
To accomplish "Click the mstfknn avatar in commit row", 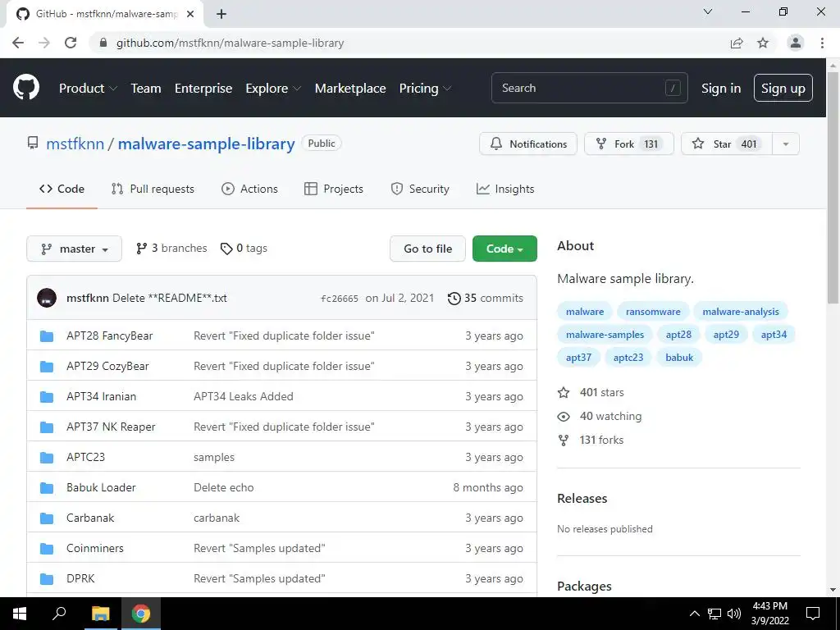I will point(47,298).
